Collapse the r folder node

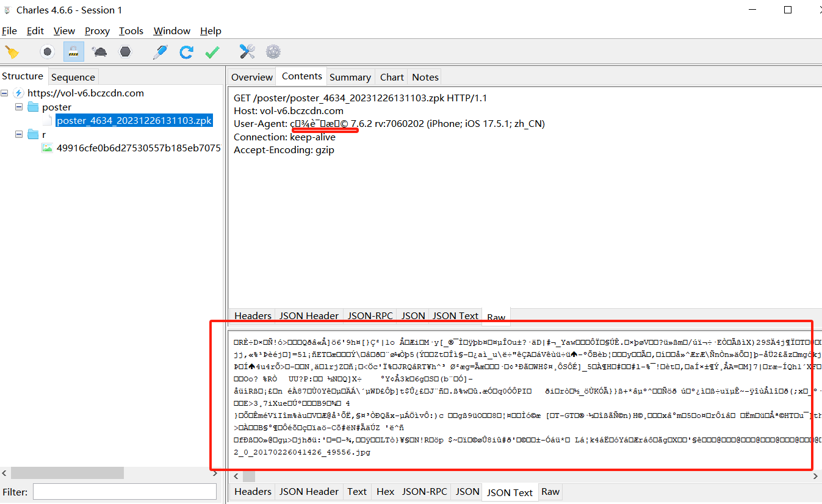coord(19,135)
